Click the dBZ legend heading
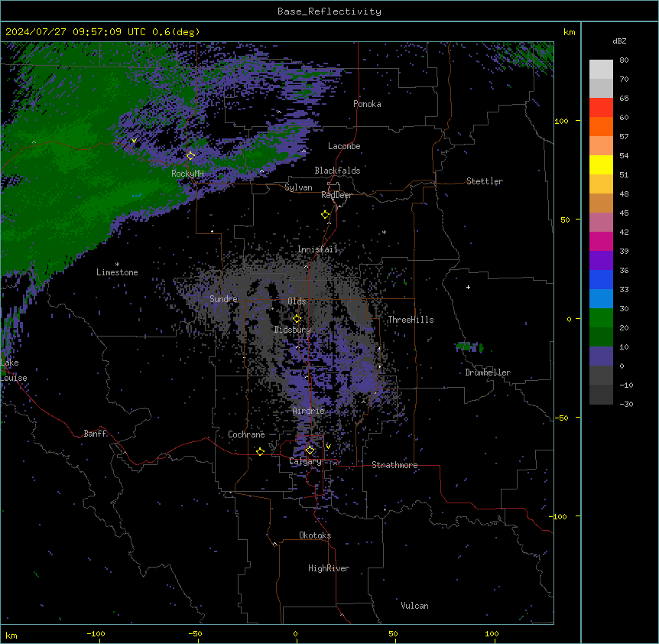Viewport: 659px width, 644px height. pos(619,41)
